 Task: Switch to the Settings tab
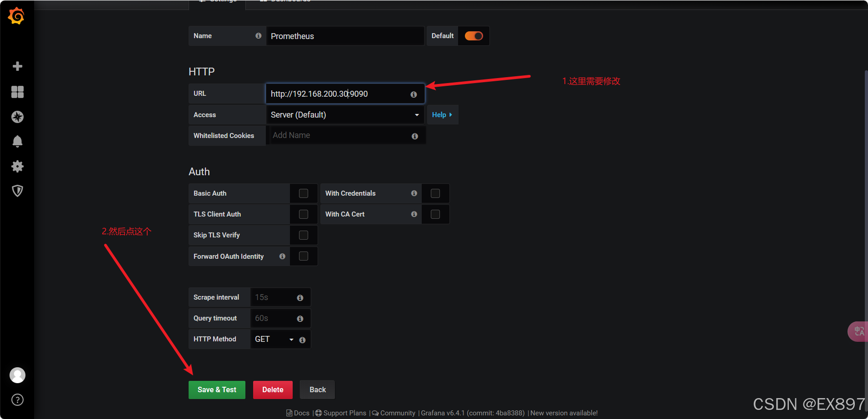click(x=217, y=2)
